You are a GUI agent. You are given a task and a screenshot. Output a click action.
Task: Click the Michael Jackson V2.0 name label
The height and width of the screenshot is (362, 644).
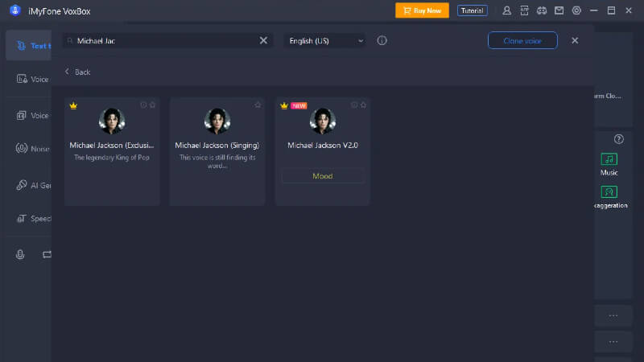[323, 146]
